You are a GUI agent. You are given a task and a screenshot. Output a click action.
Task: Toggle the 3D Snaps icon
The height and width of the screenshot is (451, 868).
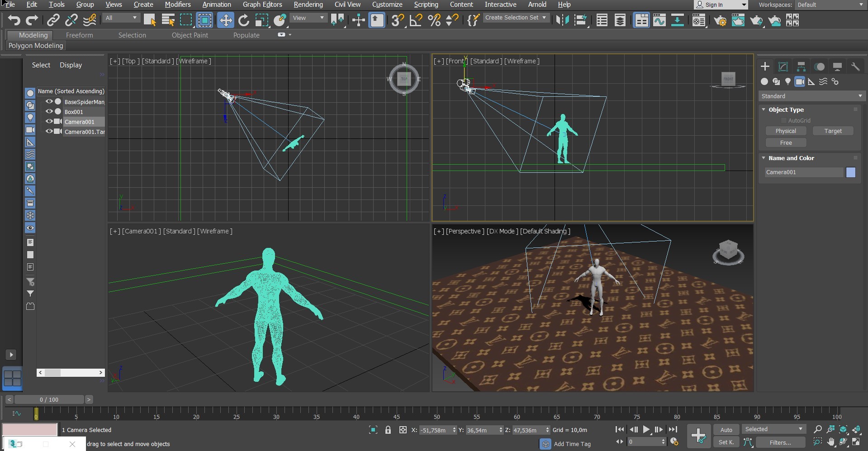point(398,20)
